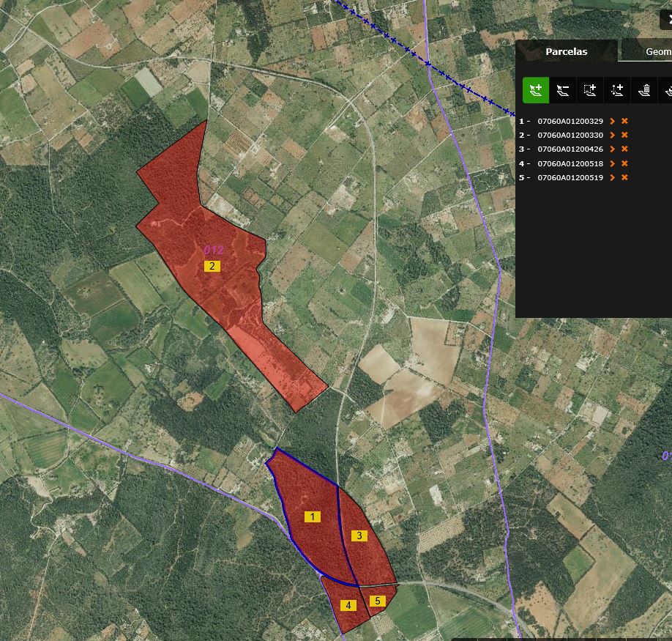
Task: Remove parcel 07060A01200329 from the list
Action: point(624,122)
